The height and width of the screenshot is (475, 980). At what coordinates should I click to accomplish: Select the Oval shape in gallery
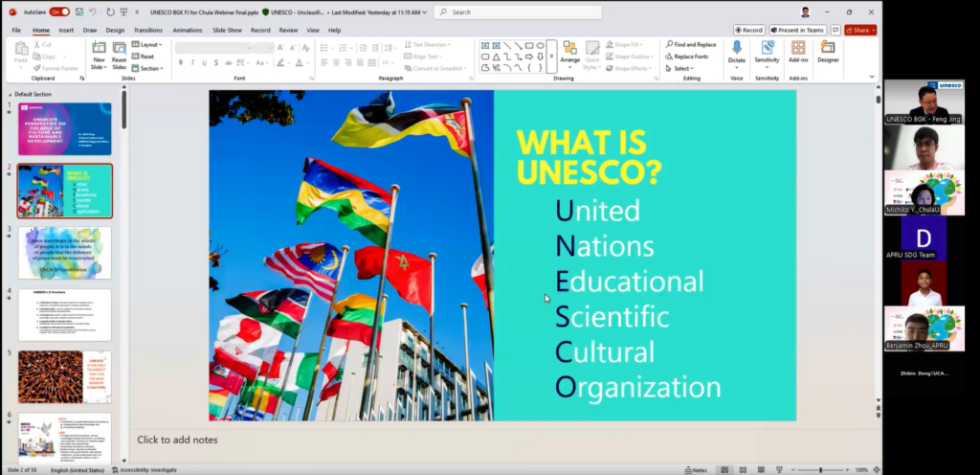click(x=540, y=46)
